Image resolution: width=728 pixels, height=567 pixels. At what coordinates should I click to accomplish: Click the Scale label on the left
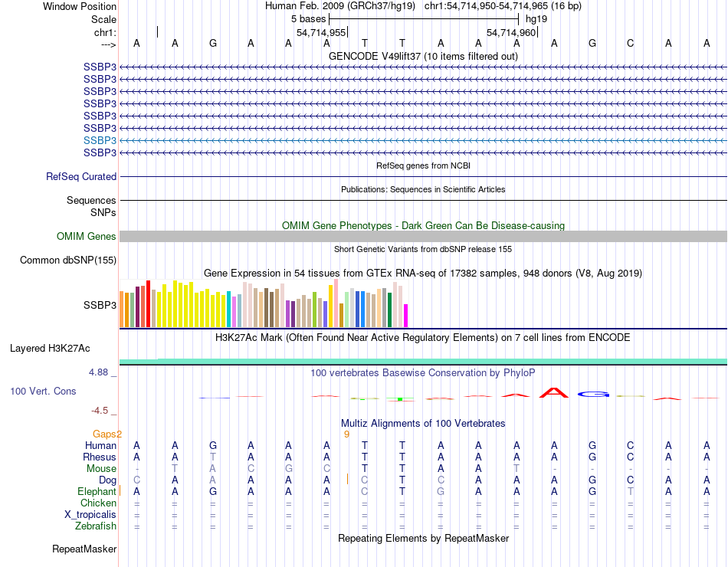[x=104, y=19]
